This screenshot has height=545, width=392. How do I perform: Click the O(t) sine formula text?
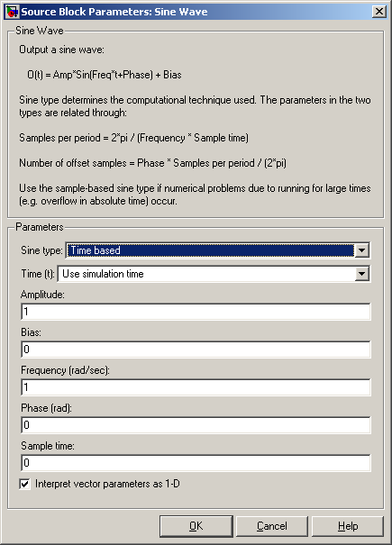105,75
